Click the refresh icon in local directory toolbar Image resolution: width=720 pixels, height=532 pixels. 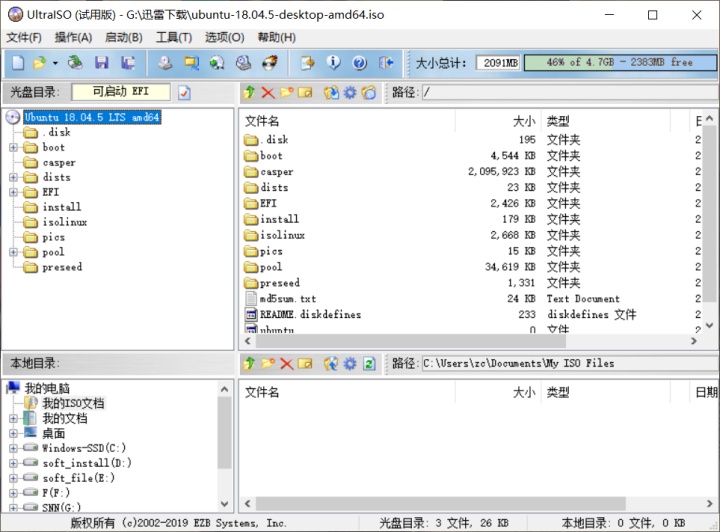point(369,364)
